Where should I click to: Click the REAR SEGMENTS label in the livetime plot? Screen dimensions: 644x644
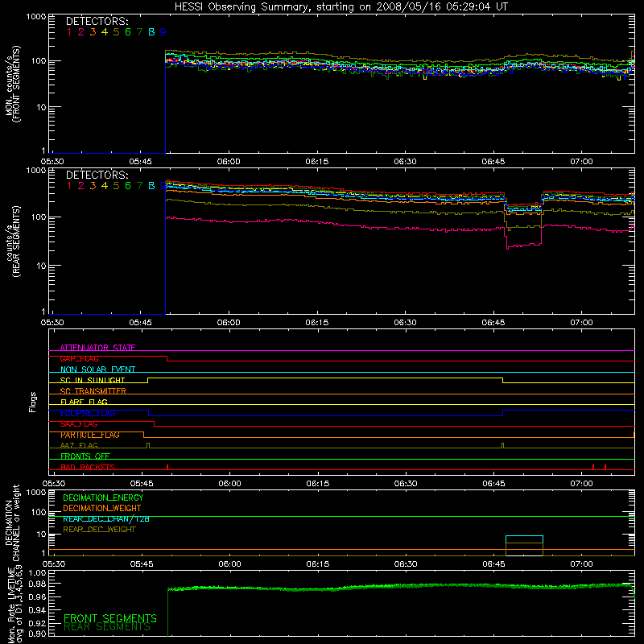pos(107,627)
